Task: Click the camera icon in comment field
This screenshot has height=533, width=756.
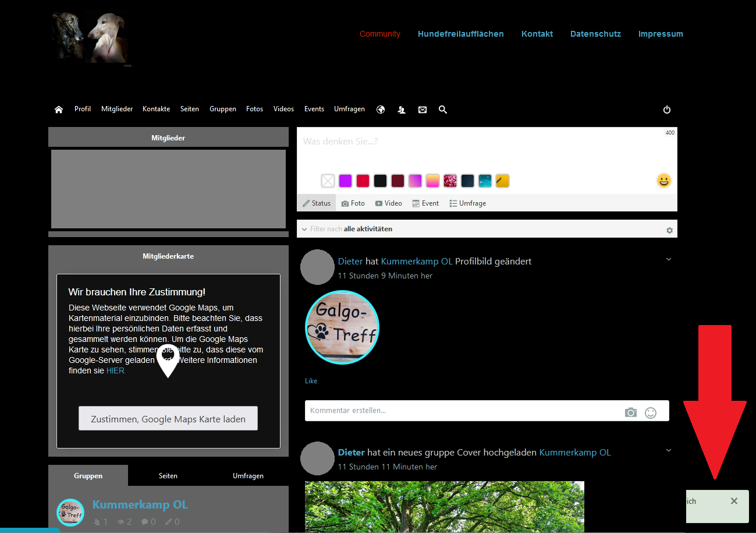Action: pos(631,412)
